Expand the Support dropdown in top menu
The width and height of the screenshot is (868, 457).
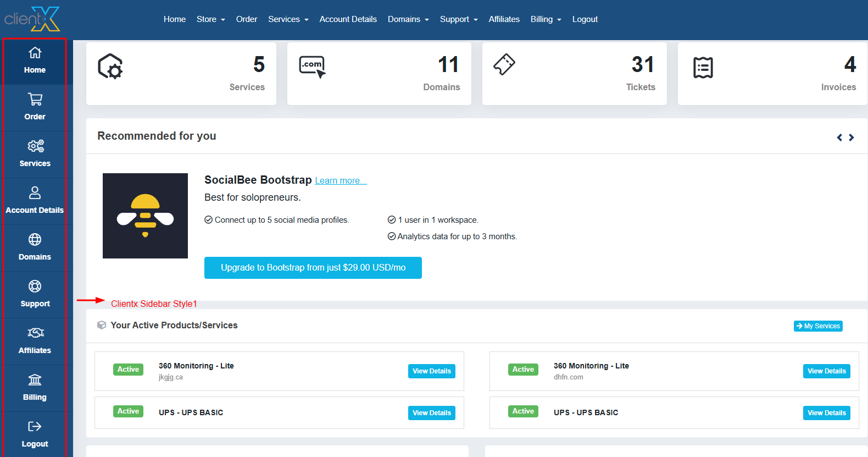tap(458, 19)
